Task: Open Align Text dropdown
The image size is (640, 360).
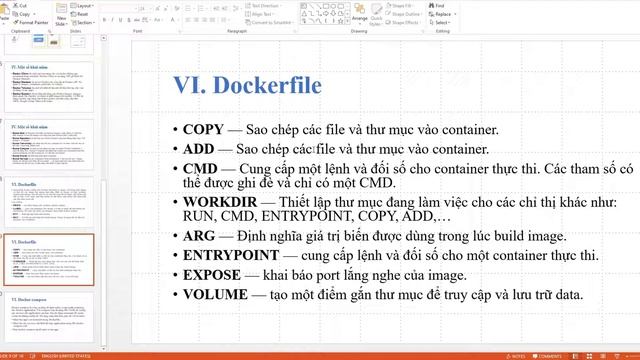Action: [260, 14]
